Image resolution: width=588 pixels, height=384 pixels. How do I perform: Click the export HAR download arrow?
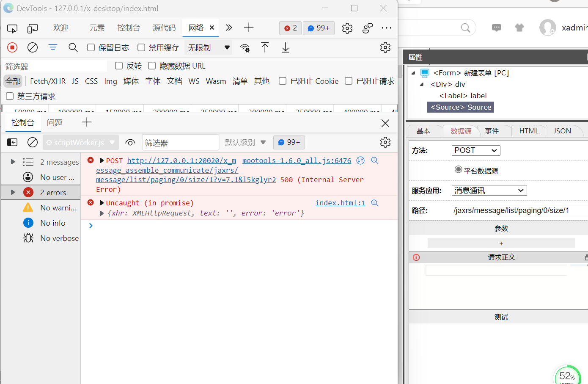(286, 48)
